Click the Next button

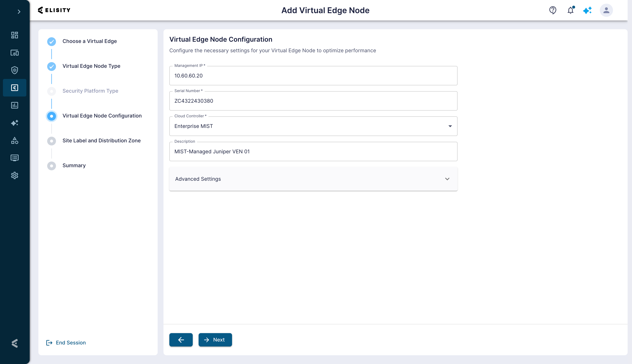[x=215, y=340]
